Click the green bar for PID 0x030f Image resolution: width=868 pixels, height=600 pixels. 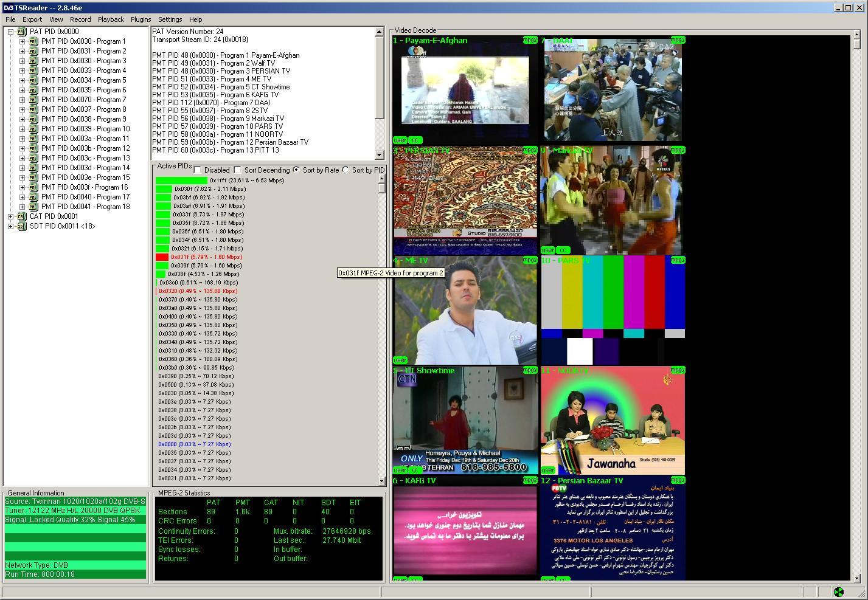pos(164,189)
